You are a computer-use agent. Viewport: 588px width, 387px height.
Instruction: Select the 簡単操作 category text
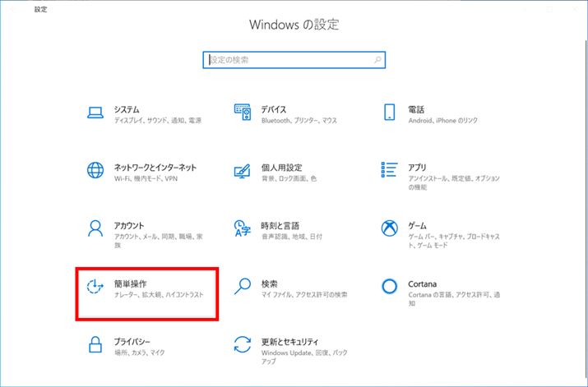tap(131, 283)
